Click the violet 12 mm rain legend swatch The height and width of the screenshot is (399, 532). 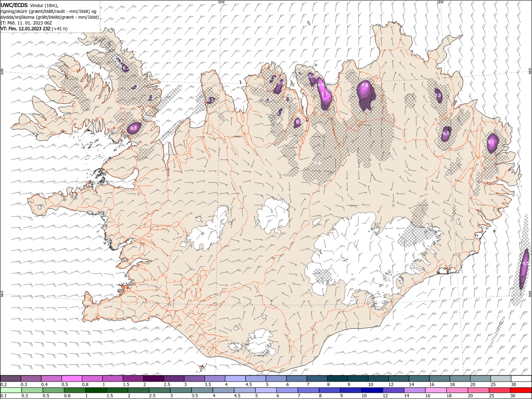(393, 390)
